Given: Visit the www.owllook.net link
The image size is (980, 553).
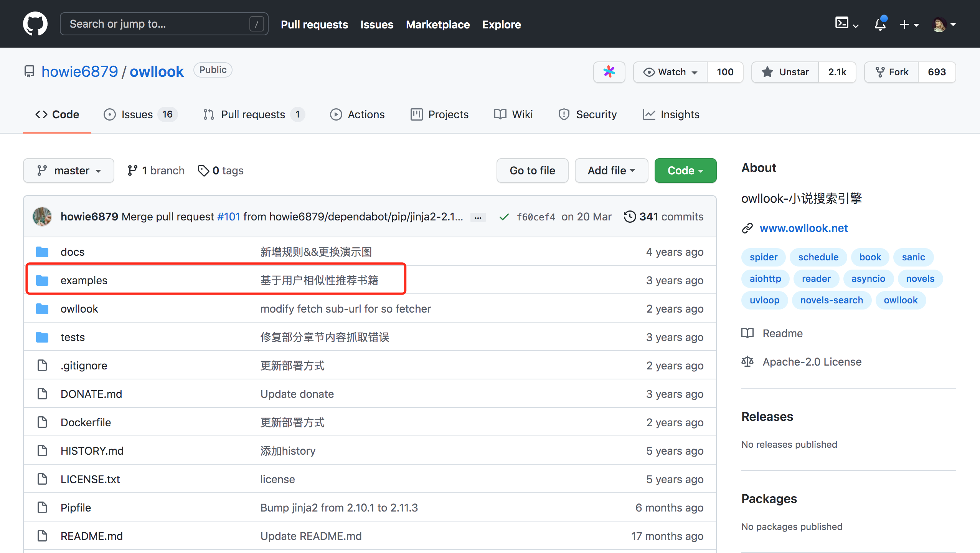Looking at the screenshot, I should pos(803,228).
